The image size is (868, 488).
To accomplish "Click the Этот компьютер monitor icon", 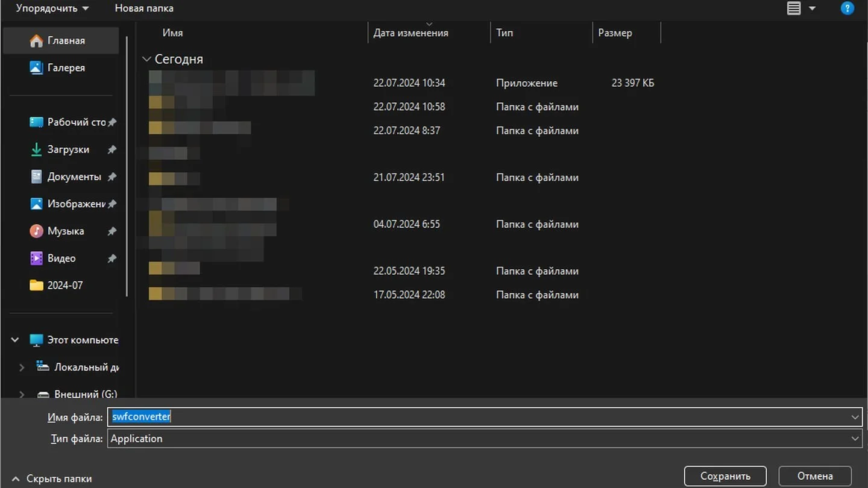I will [x=37, y=340].
